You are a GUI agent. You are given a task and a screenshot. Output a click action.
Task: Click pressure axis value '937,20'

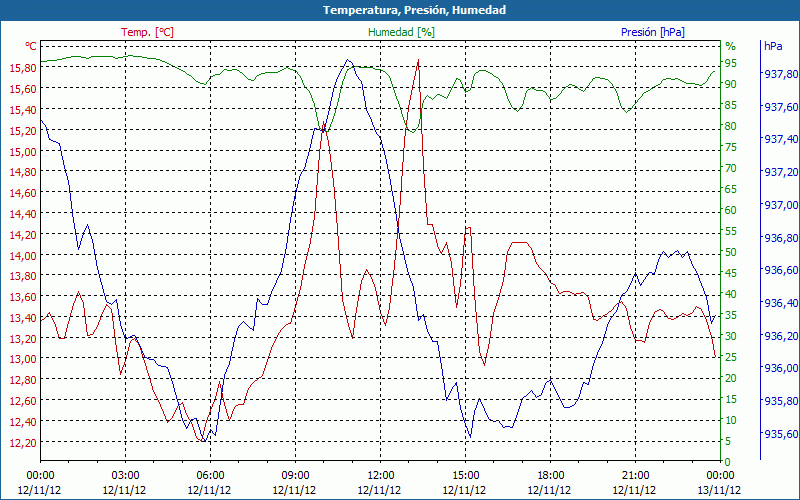coord(780,172)
